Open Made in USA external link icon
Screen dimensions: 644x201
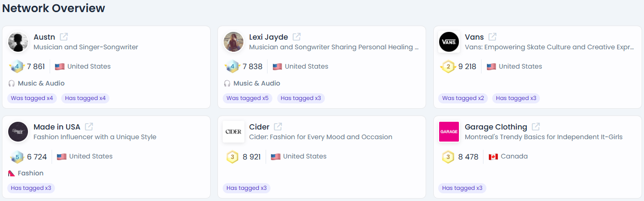[x=89, y=127]
